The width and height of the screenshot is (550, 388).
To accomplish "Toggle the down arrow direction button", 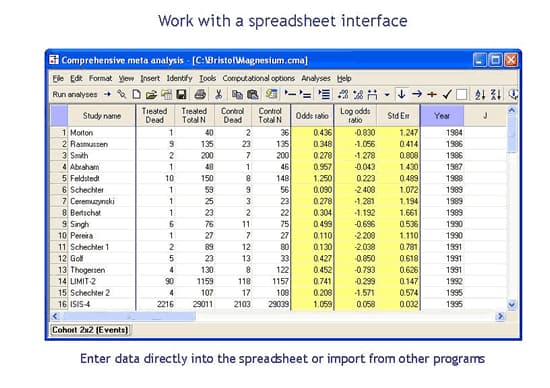I will point(402,94).
